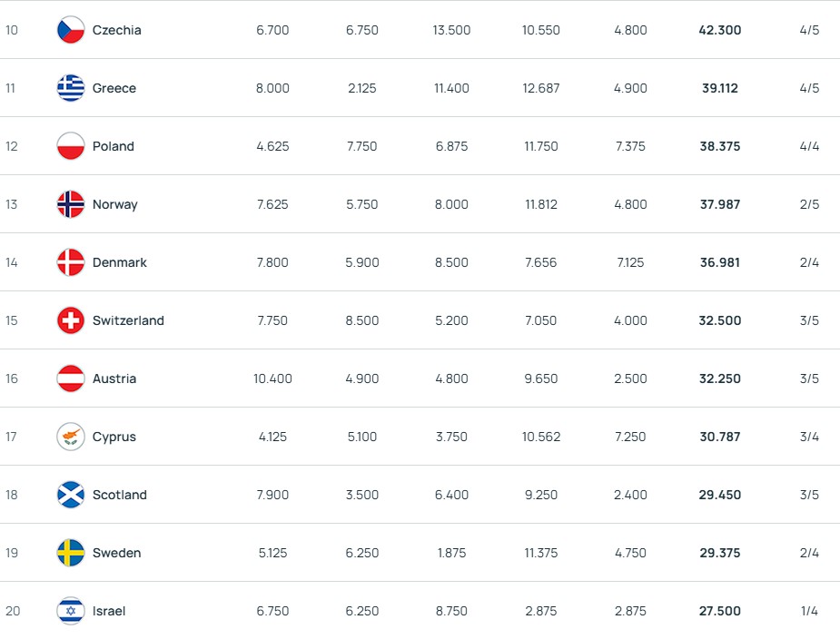Click the Greece flag icon
Viewport: 840px width, 639px height.
point(71,88)
